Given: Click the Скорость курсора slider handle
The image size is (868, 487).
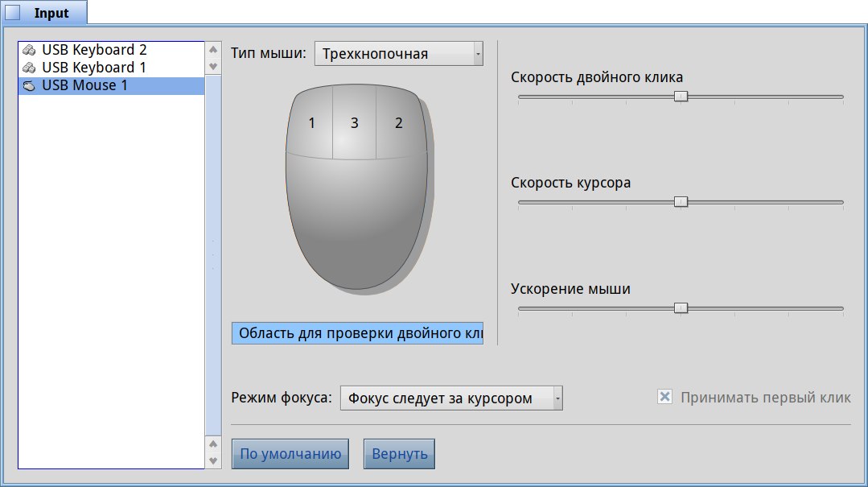Looking at the screenshot, I should (681, 202).
